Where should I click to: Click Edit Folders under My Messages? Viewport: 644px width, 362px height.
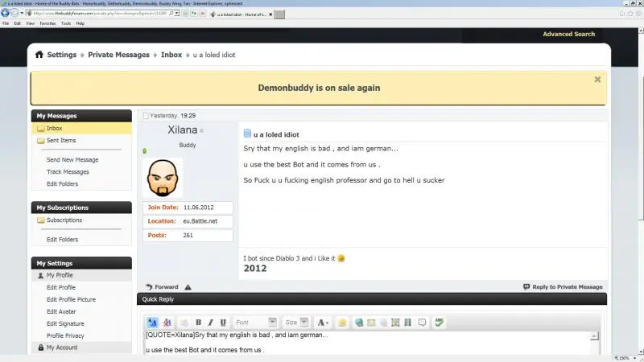pos(63,184)
